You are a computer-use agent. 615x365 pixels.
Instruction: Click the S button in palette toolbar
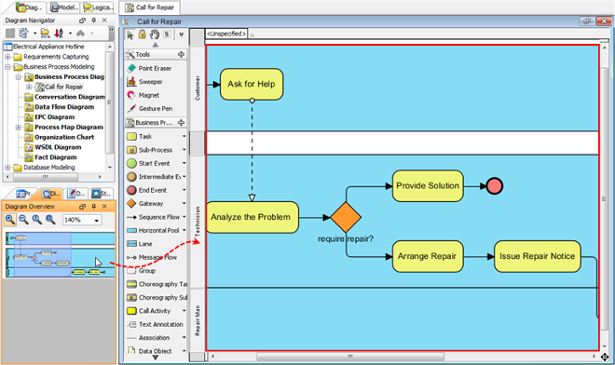coord(167,35)
